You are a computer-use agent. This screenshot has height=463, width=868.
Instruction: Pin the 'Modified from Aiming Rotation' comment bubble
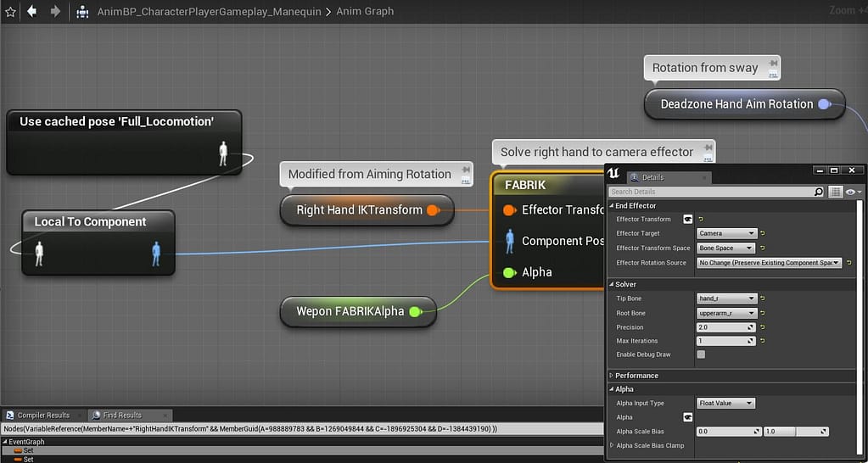(465, 170)
